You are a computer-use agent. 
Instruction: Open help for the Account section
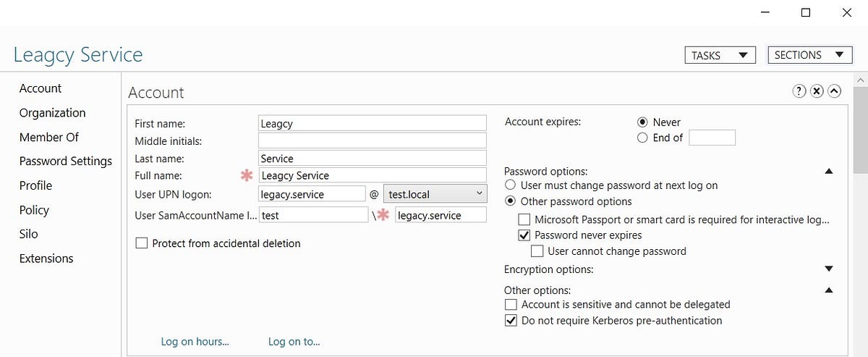pos(799,91)
